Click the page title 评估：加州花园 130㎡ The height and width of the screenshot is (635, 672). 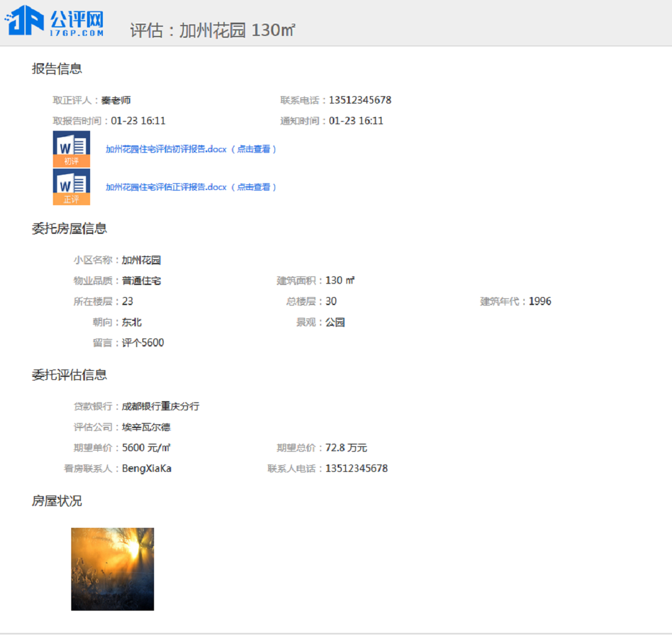coord(212,30)
